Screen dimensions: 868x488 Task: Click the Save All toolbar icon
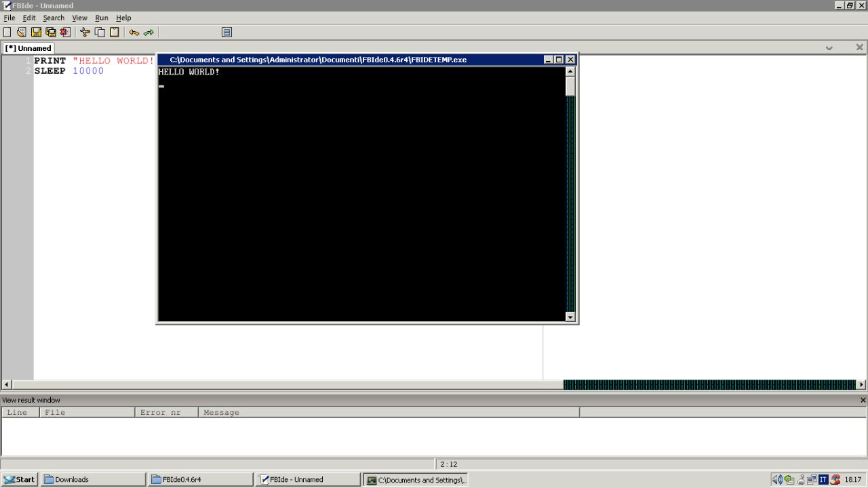(x=51, y=32)
